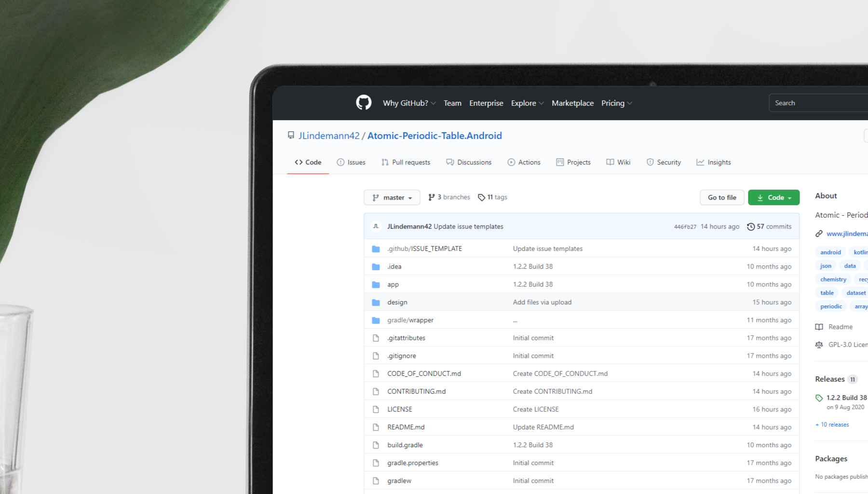Switch to the Pull requests tab

coord(406,163)
